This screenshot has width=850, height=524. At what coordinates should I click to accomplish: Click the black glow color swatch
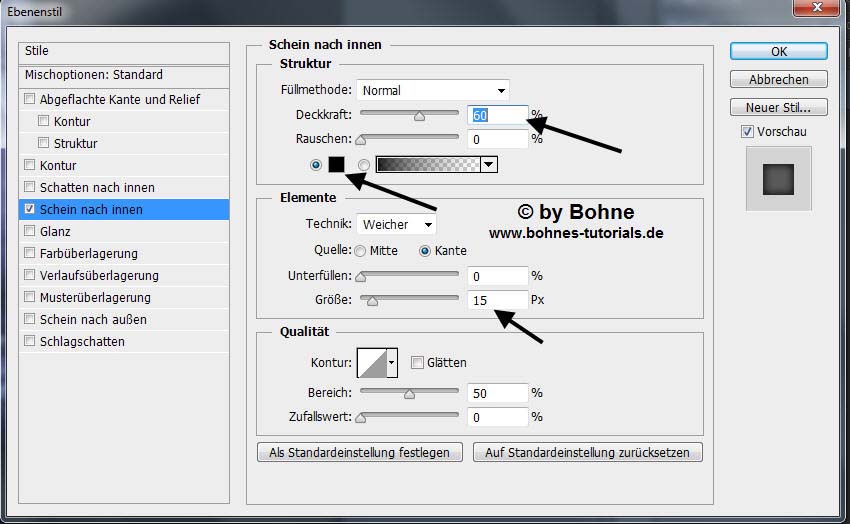[337, 165]
